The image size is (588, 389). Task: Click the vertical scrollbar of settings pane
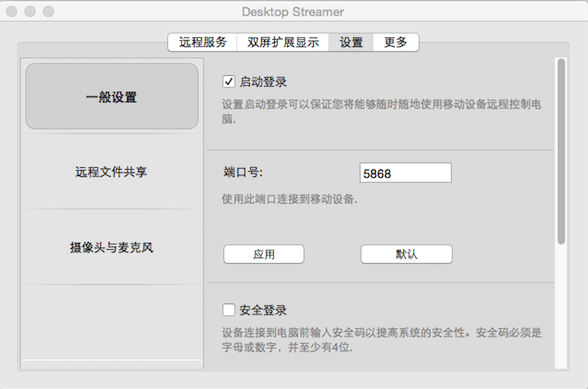(561, 152)
